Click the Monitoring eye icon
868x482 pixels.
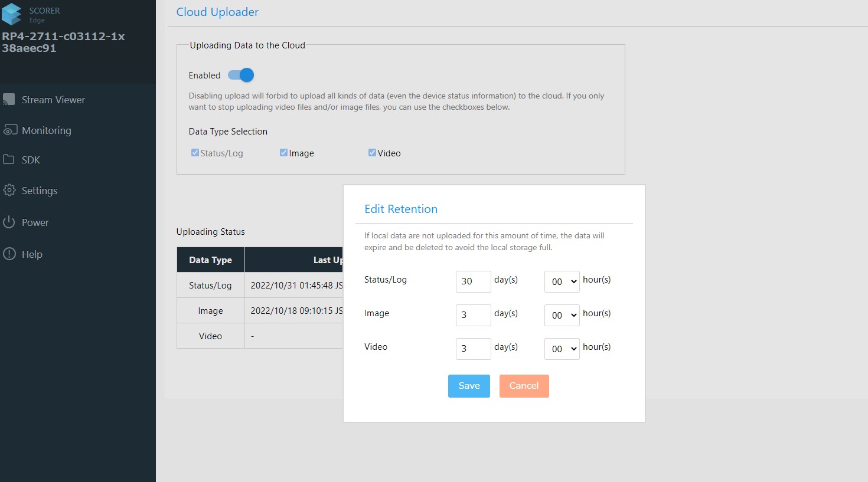(x=9, y=130)
